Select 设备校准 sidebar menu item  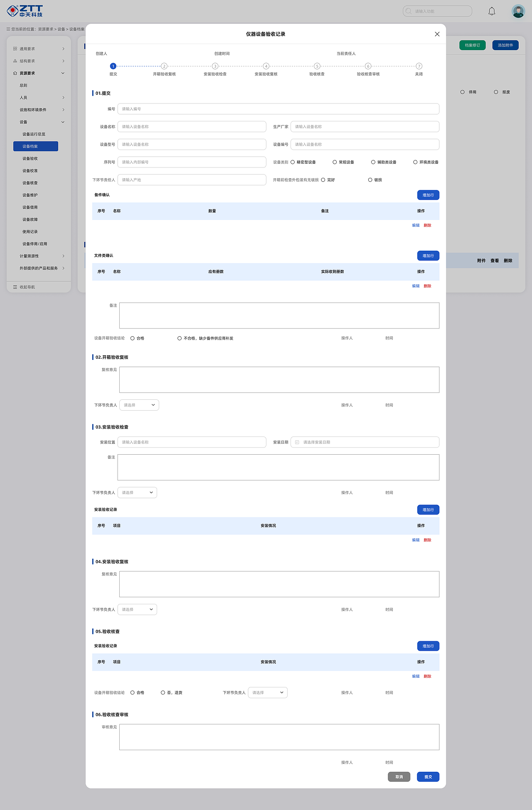[x=30, y=171]
